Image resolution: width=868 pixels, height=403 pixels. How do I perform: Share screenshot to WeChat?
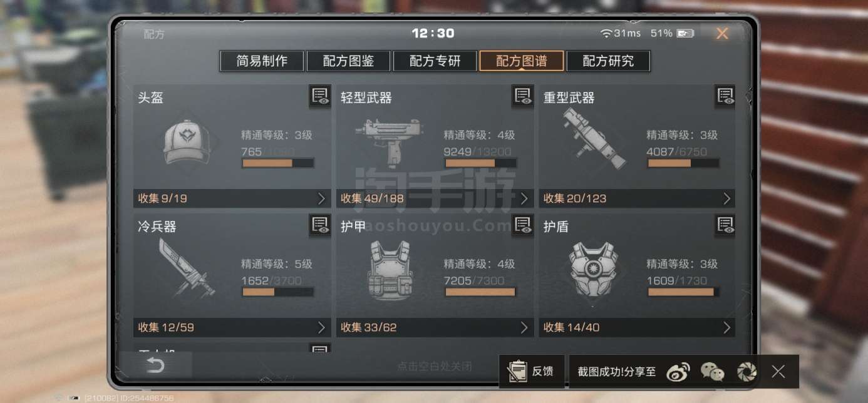tap(713, 372)
